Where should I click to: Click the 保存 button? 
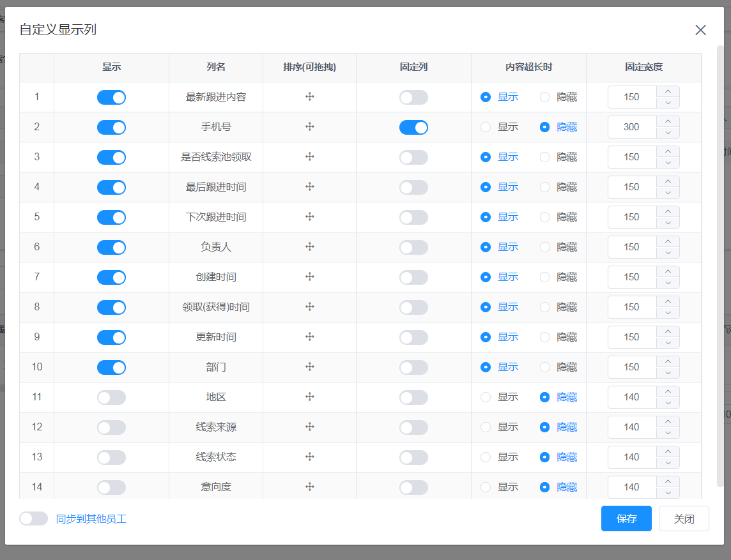tap(626, 518)
